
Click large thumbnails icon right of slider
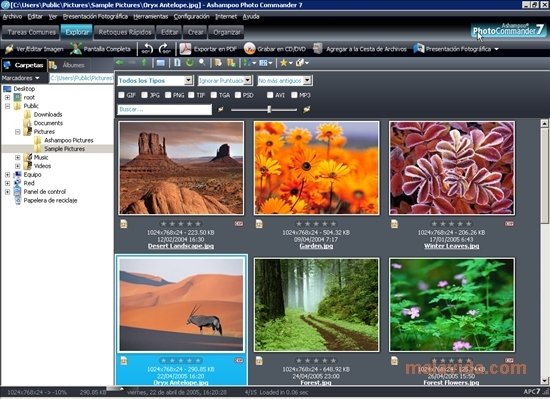pyautogui.click(x=307, y=109)
